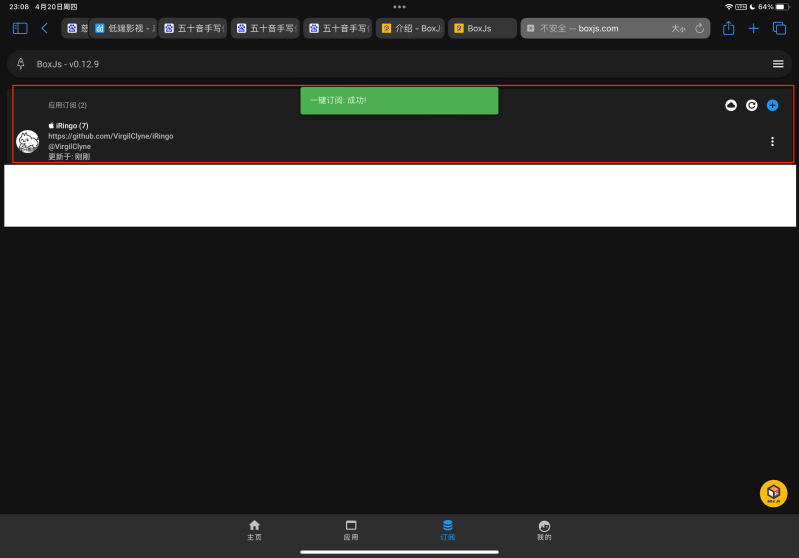
Task: Close the current tab via X in address bar
Action: click(x=530, y=29)
